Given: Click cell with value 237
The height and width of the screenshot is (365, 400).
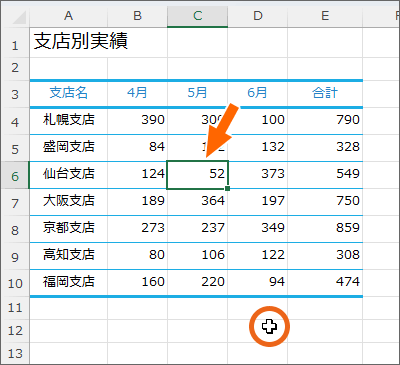Looking at the screenshot, I should [x=198, y=229].
